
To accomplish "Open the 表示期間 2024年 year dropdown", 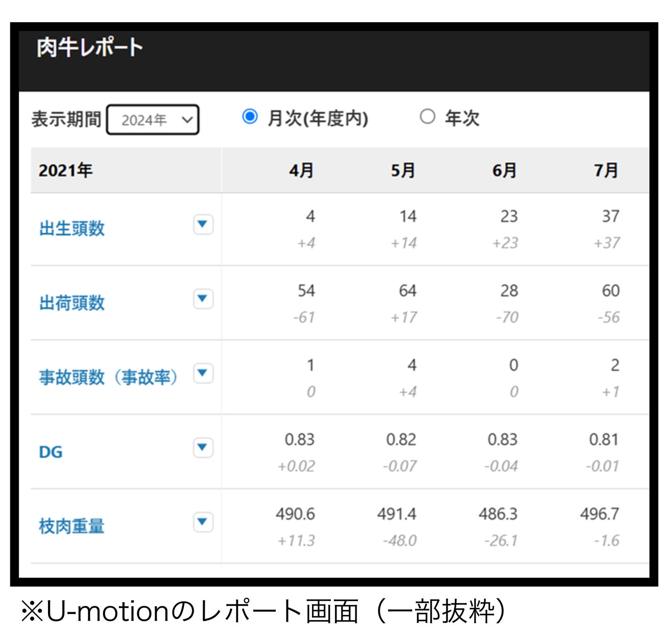I will (x=153, y=120).
